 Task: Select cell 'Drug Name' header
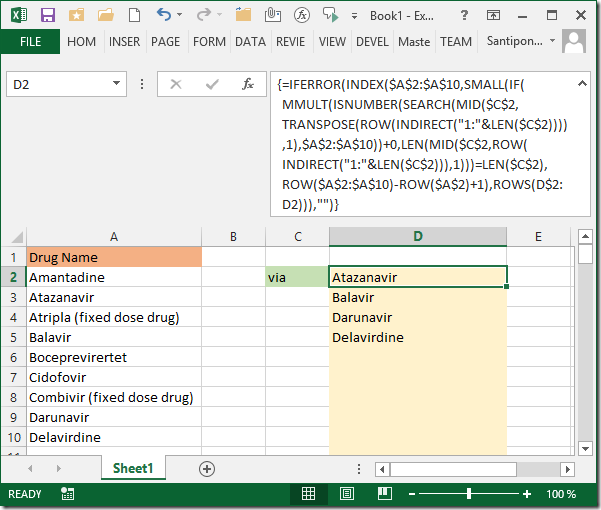point(114,257)
